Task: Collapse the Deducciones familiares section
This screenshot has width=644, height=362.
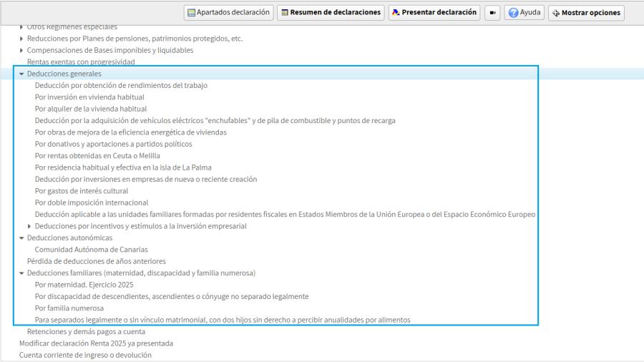Action: pos(21,273)
